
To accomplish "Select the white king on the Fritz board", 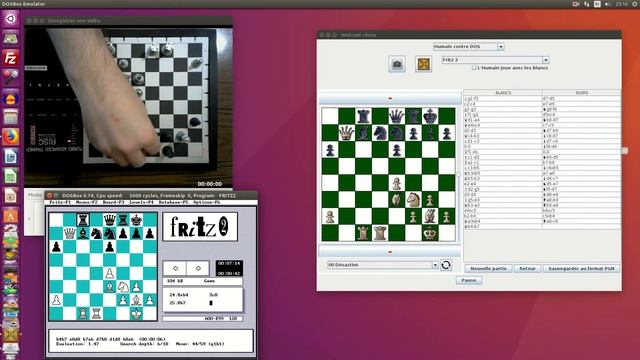I will pyautogui.click(x=136, y=313).
